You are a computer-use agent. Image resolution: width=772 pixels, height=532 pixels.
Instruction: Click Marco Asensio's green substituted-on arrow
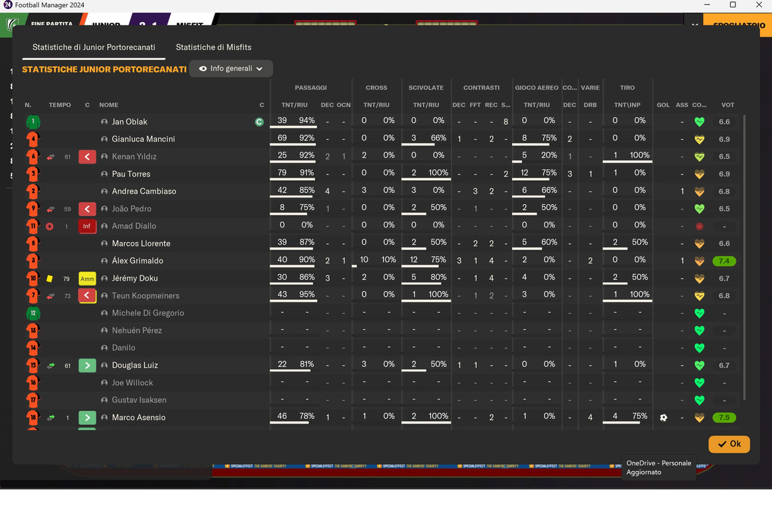point(87,418)
